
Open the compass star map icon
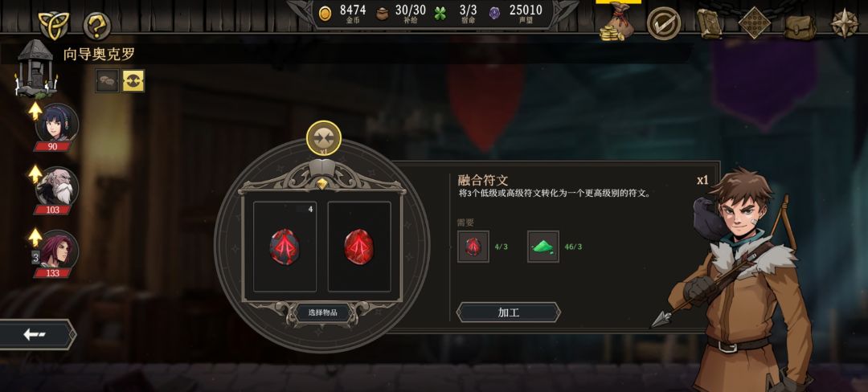[845, 24]
